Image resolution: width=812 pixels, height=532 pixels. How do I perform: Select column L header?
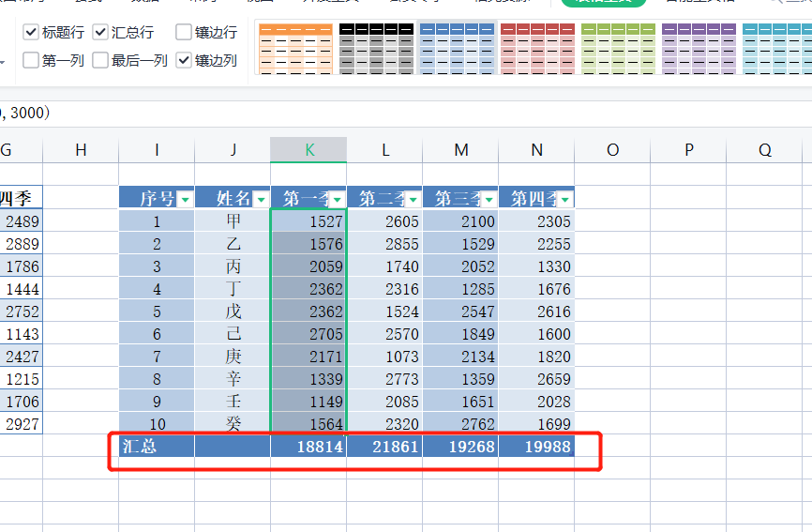click(384, 150)
